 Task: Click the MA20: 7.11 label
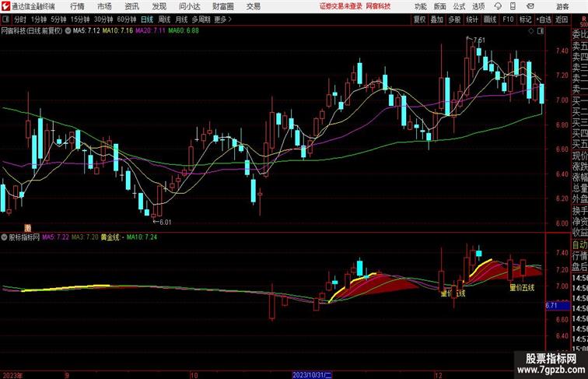(150, 31)
